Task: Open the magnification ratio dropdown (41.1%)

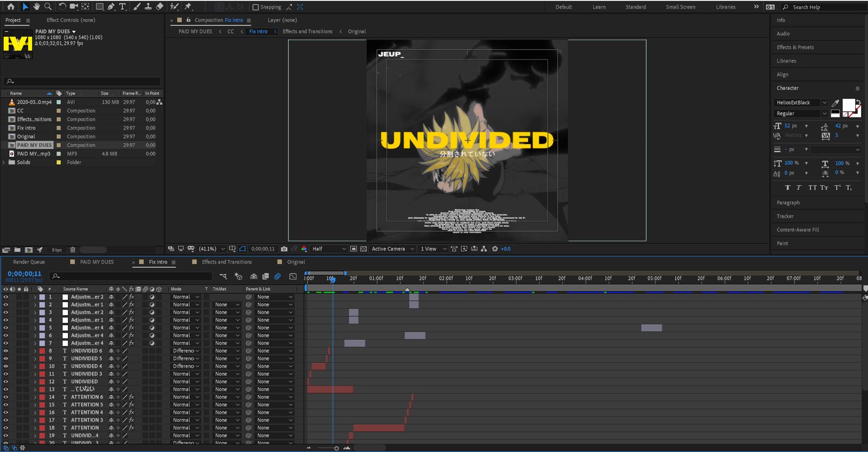Action: (211, 249)
